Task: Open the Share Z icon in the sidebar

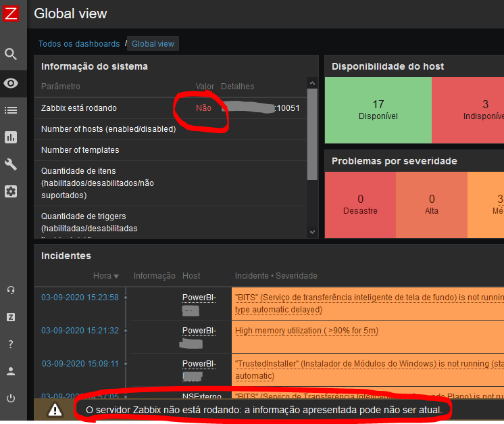Action: [x=11, y=317]
